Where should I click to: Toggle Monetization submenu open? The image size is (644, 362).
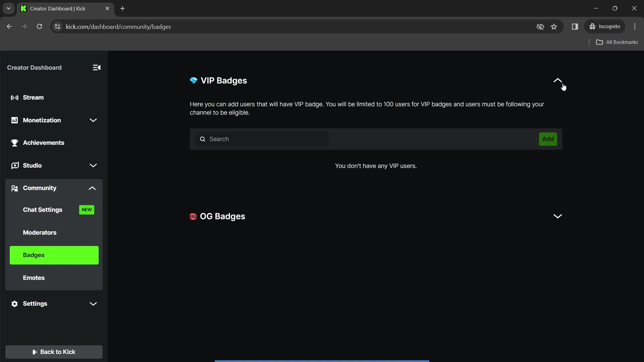point(93,120)
